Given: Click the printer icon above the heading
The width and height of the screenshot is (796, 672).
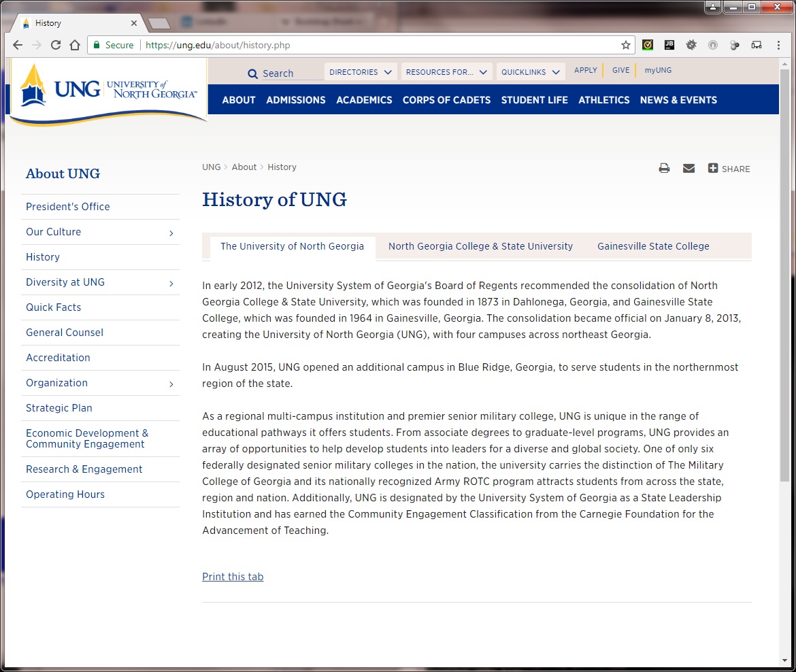Looking at the screenshot, I should click(x=664, y=169).
